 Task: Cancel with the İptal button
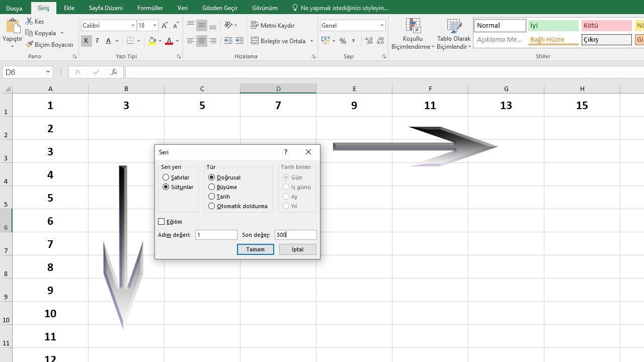click(x=297, y=249)
